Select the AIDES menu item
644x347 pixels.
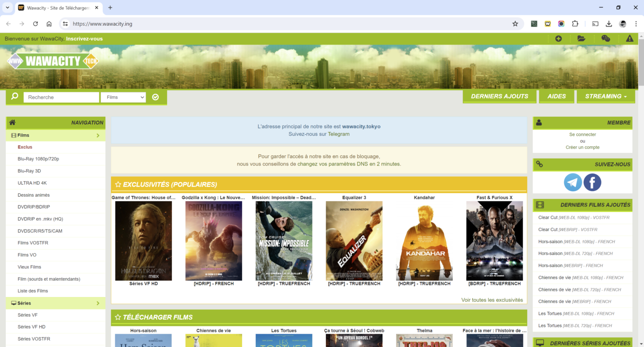click(x=557, y=97)
